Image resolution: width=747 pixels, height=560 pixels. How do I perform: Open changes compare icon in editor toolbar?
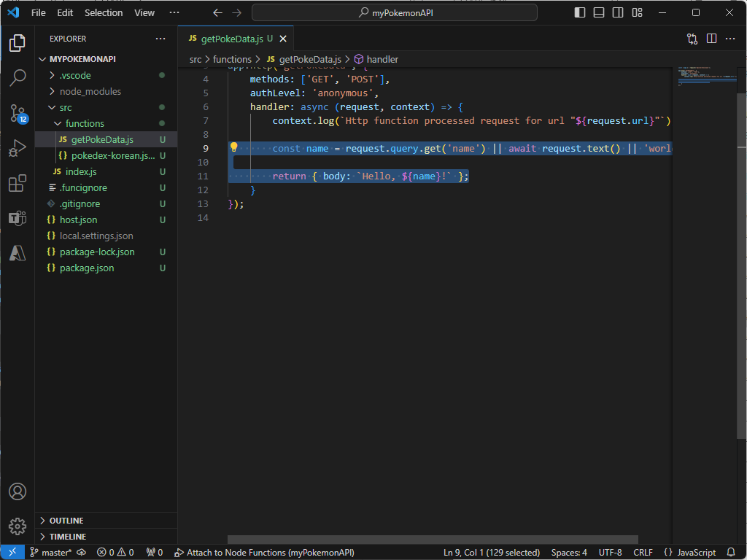692,39
